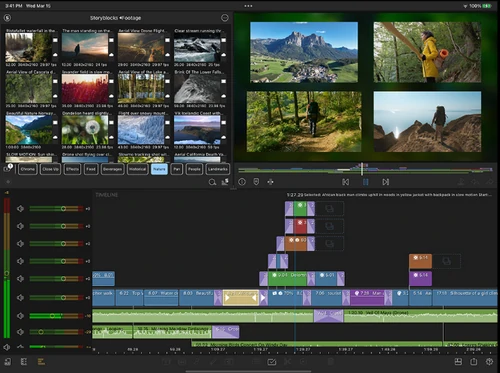Open the Storyblocks Footage source dropdown title

(x=115, y=18)
